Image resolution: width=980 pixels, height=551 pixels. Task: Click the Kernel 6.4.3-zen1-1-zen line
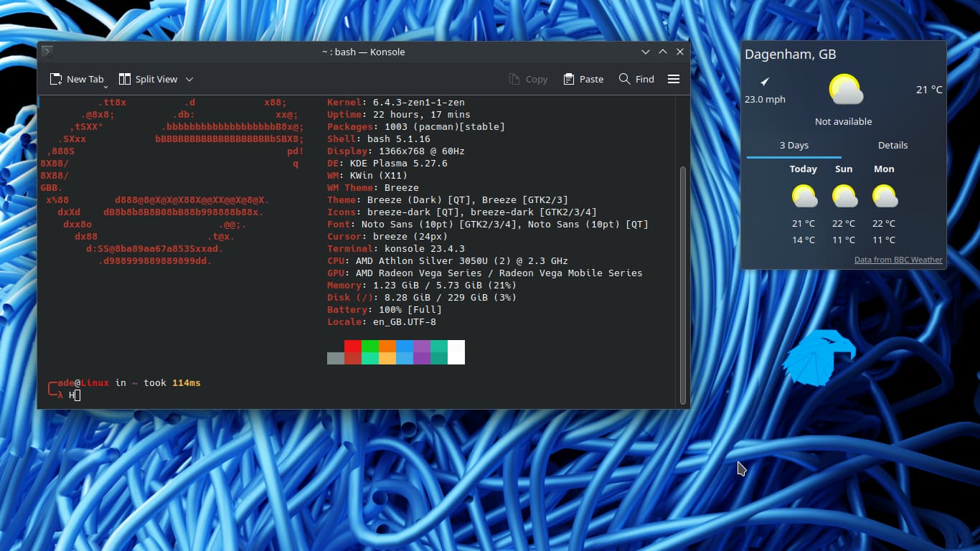coord(396,103)
